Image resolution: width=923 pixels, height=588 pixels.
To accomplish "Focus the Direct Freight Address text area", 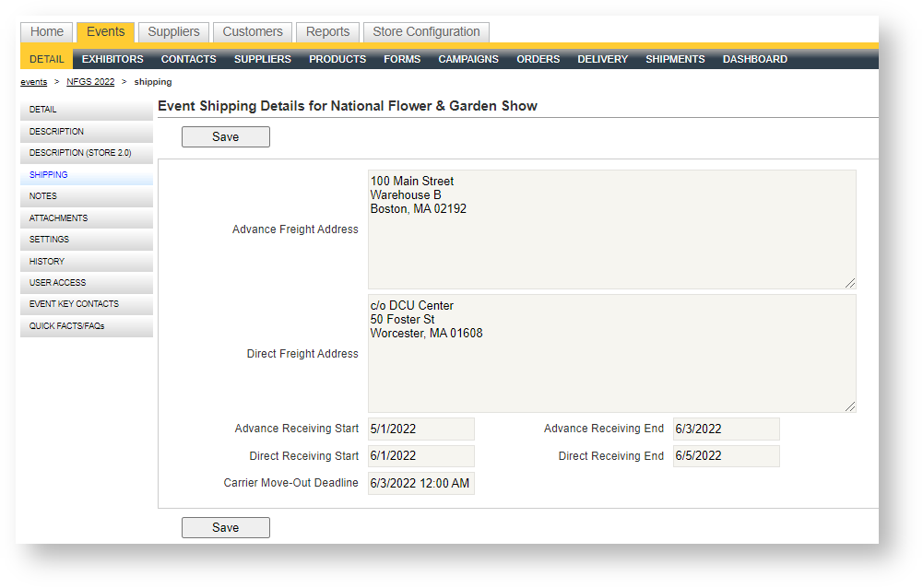I will point(611,353).
